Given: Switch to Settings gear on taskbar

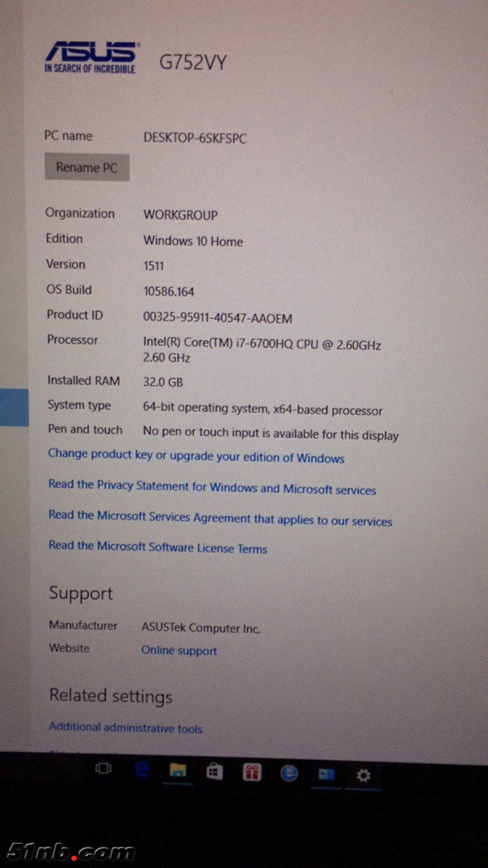Looking at the screenshot, I should pyautogui.click(x=363, y=776).
